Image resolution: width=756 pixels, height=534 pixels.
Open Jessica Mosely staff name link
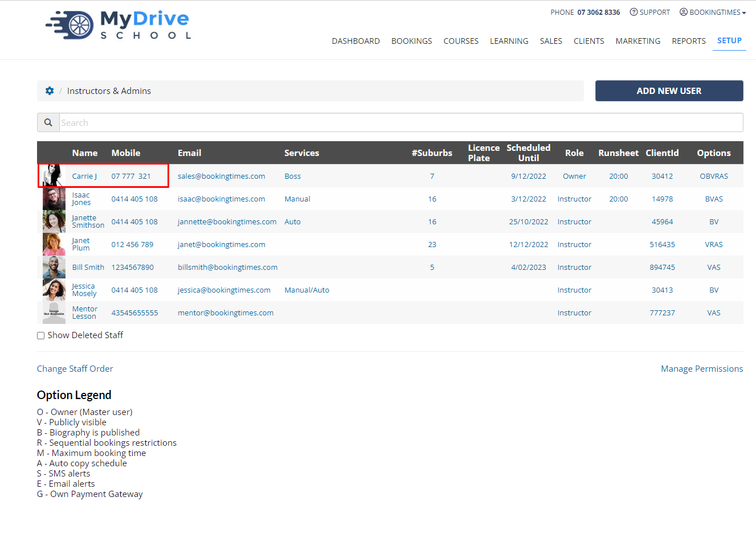click(x=84, y=290)
